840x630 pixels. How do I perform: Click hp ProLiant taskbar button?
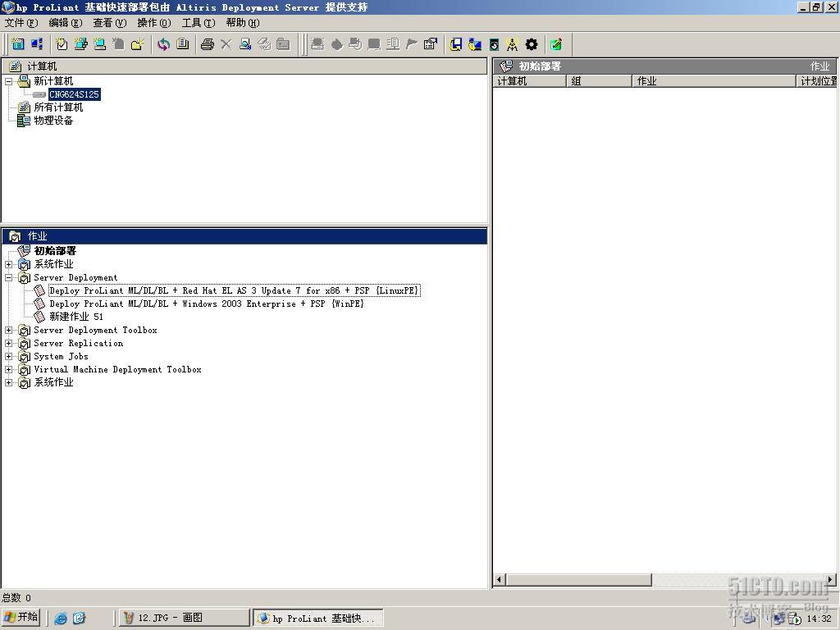pos(318,618)
